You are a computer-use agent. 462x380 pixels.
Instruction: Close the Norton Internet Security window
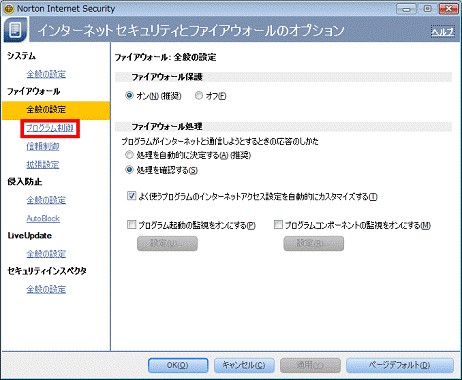(x=449, y=9)
